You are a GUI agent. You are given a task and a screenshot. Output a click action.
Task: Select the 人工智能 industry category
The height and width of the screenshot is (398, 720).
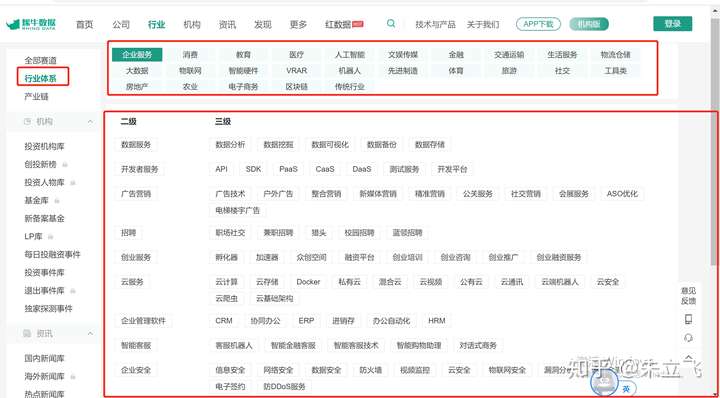click(350, 55)
